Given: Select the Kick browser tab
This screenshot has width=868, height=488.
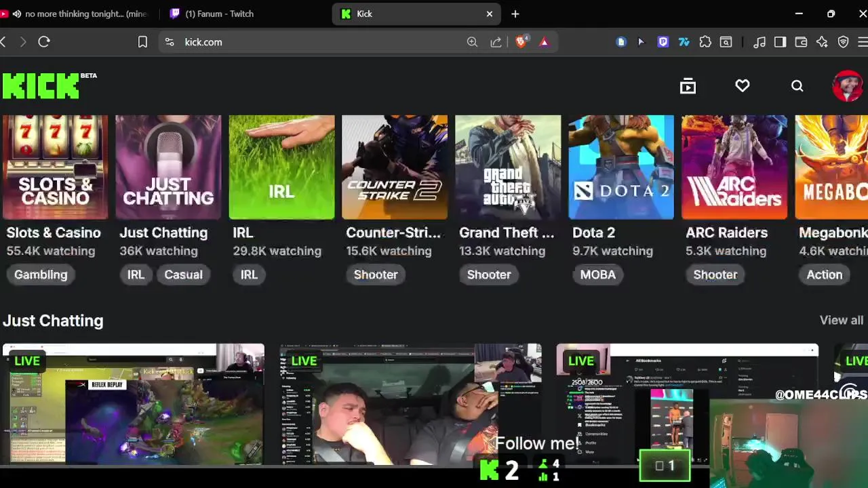Looking at the screenshot, I should pos(416,14).
